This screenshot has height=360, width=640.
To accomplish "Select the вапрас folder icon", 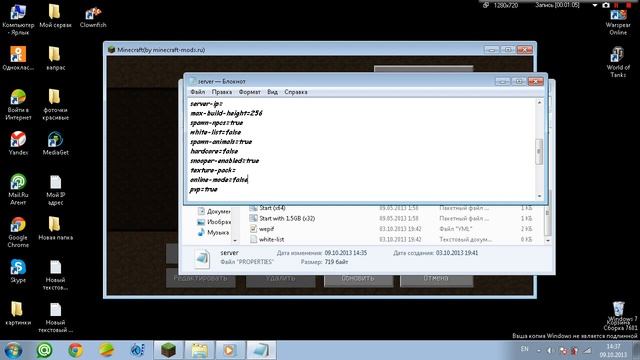I will click(55, 58).
